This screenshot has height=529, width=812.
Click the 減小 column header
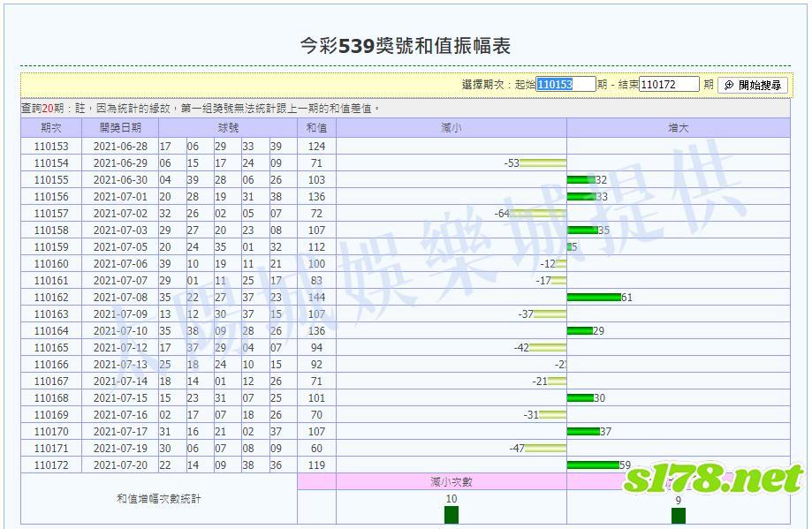point(451,128)
